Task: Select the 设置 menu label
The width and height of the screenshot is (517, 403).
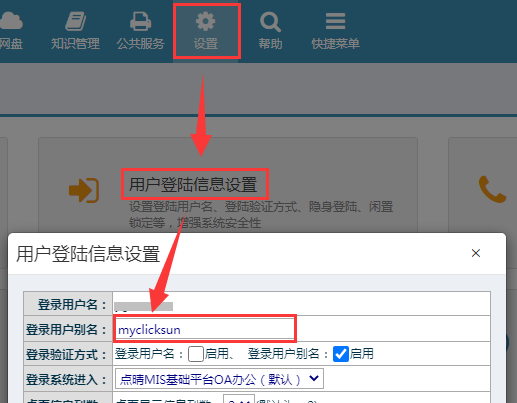Action: 206,44
